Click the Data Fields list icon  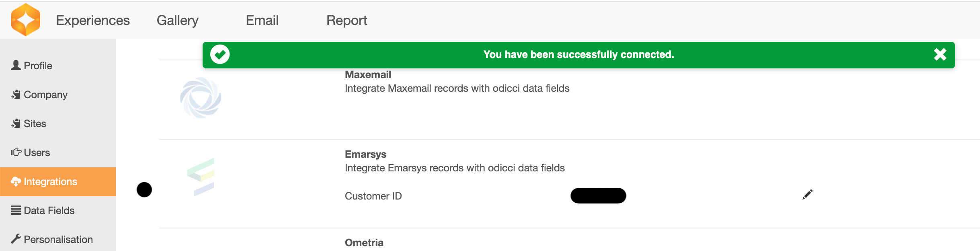16,210
